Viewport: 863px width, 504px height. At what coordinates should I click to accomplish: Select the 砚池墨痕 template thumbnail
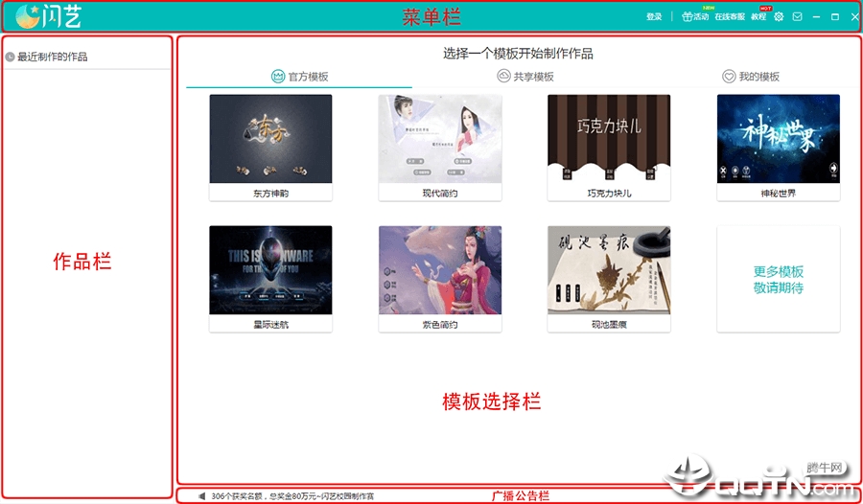(x=609, y=269)
